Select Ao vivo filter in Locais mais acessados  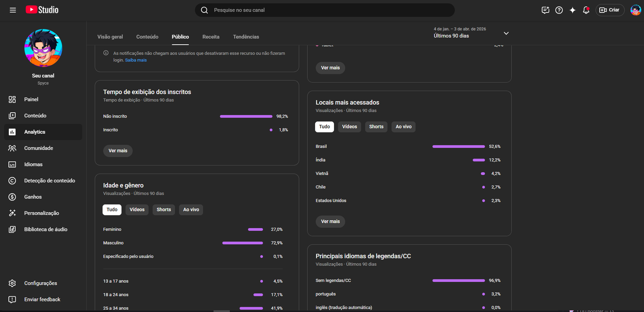pyautogui.click(x=403, y=127)
